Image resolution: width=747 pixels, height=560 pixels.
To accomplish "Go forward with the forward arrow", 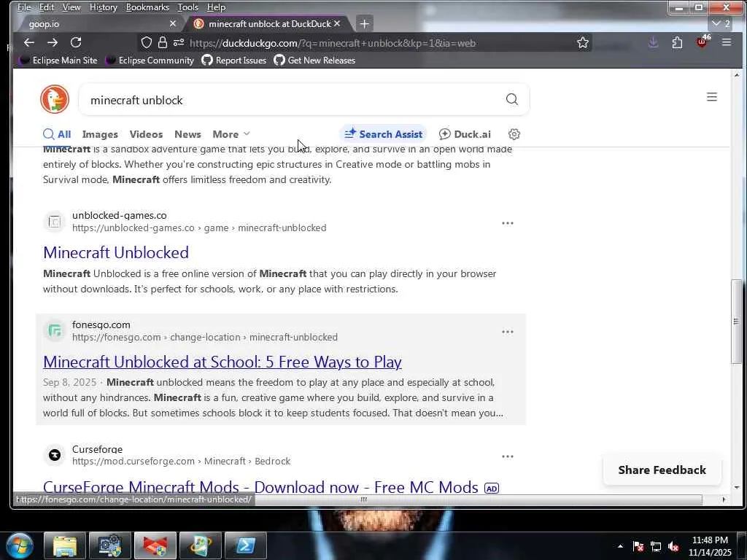I will pos(53,42).
